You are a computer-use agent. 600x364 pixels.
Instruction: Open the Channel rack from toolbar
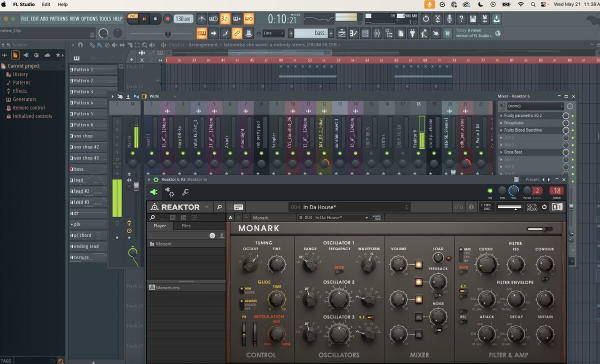(365, 33)
